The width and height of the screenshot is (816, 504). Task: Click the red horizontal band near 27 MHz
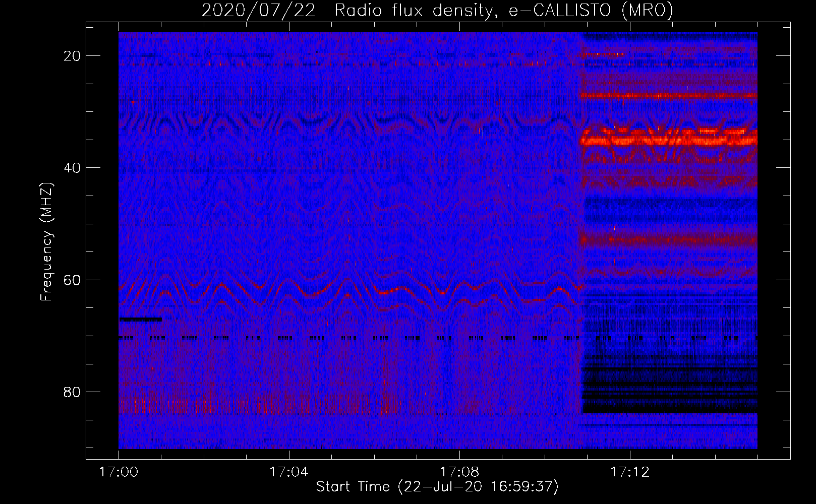[669, 94]
